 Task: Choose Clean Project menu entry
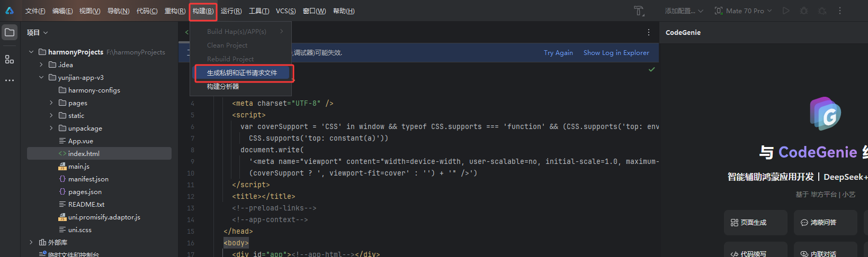241,45
